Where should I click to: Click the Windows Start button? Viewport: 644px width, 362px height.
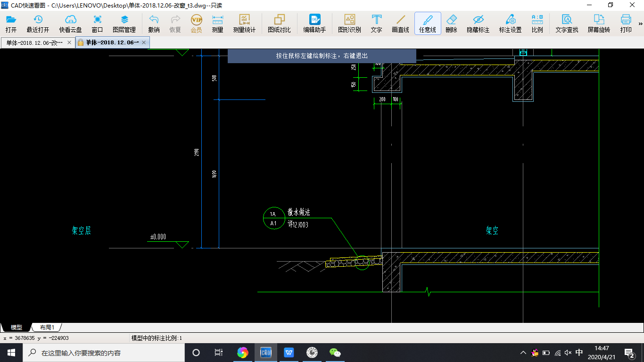coord(11,353)
